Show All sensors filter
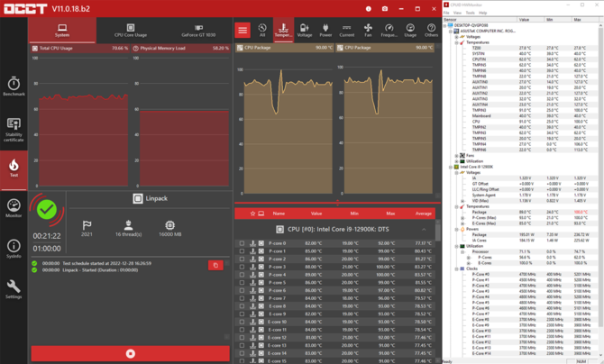This screenshot has width=604, height=364. pos(262,30)
